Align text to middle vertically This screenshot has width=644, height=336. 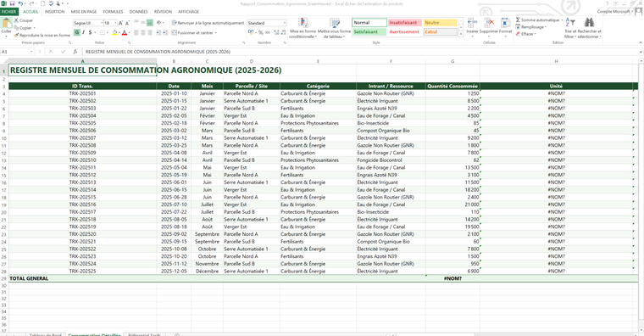[143, 23]
